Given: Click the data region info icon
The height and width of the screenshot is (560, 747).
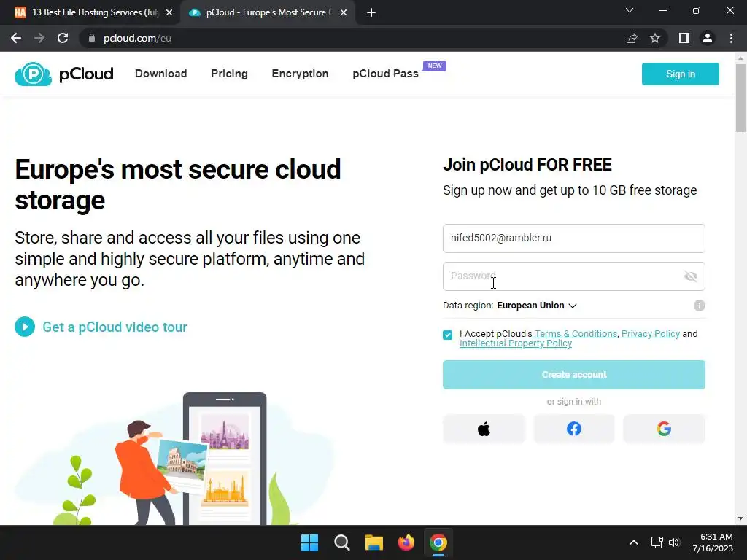Looking at the screenshot, I should (x=699, y=306).
